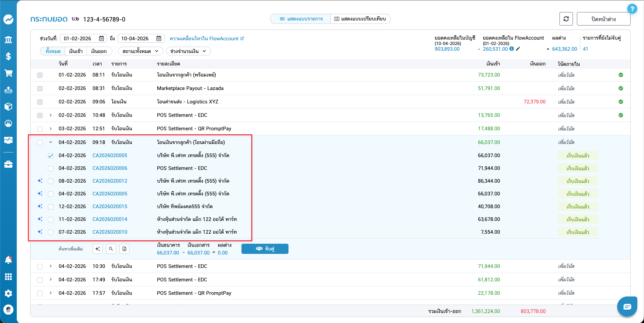
Task: Click the magnifier search icon
Action: point(111,249)
